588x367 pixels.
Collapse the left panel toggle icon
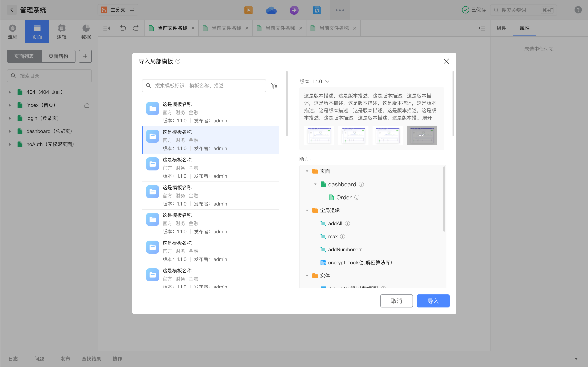tap(106, 28)
